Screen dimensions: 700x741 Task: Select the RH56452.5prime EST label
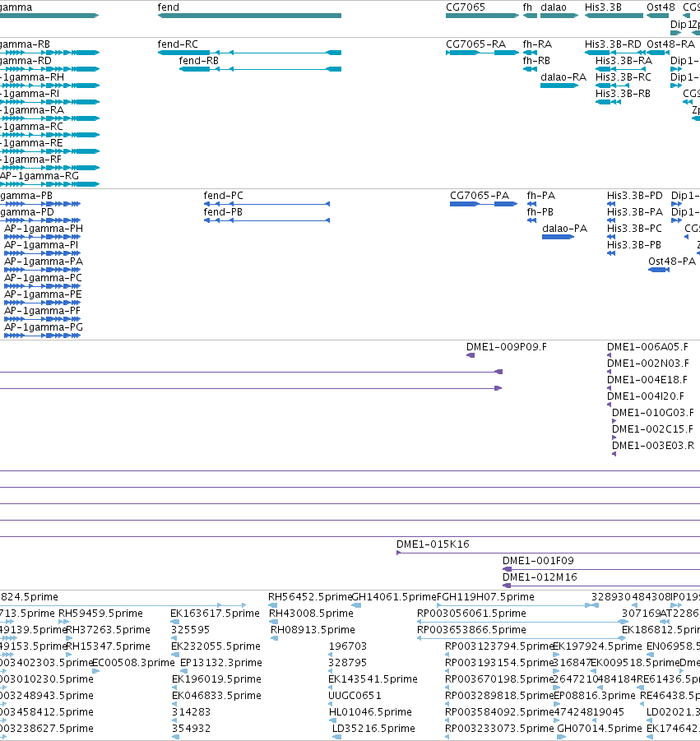pos(310,597)
